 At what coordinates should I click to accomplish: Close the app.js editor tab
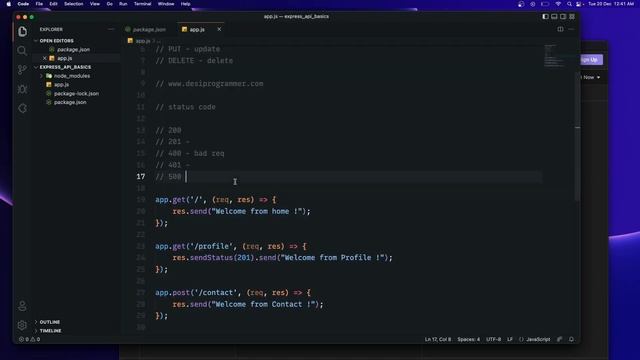[219, 29]
